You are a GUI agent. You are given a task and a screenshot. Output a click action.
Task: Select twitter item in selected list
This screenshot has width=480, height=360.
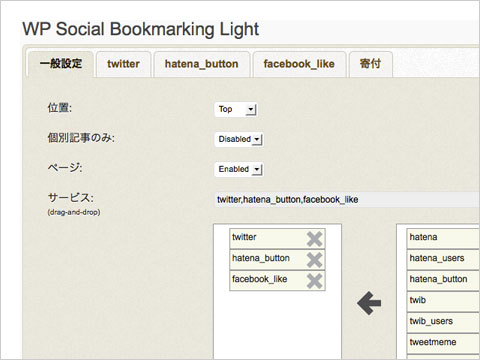coord(277,239)
